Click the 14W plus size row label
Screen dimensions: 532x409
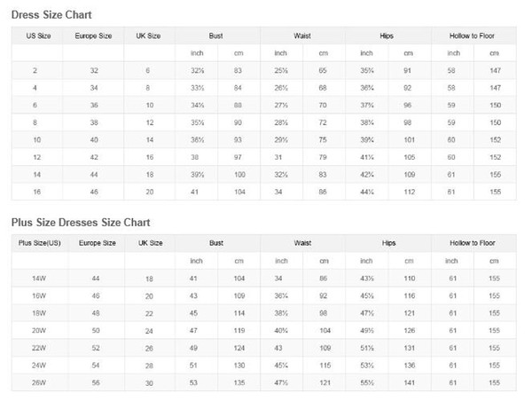click(x=39, y=279)
